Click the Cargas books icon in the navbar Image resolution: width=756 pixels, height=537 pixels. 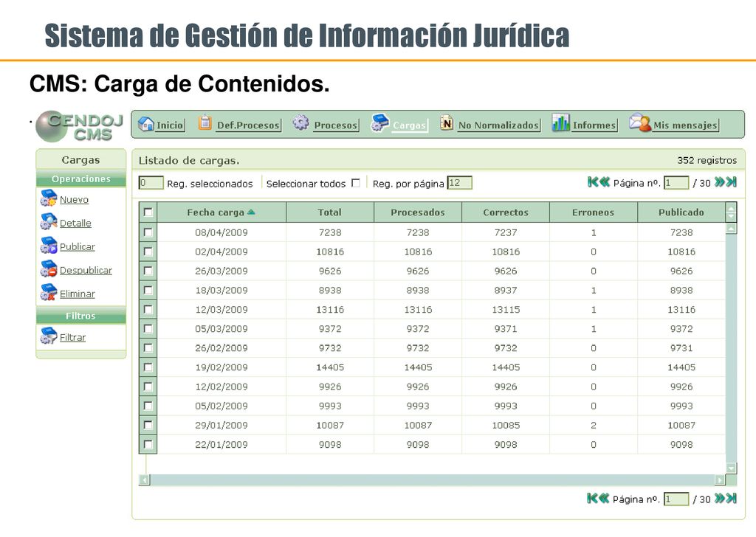(x=379, y=122)
